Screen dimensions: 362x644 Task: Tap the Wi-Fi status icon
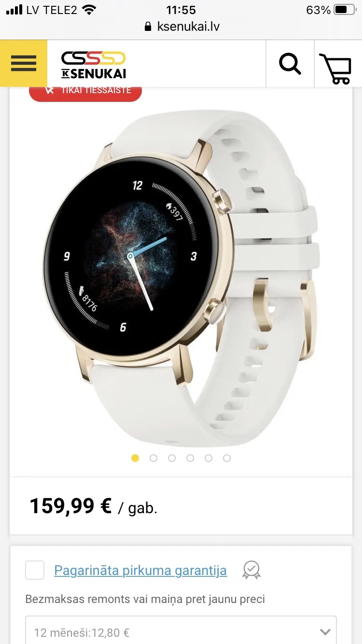tap(89, 10)
